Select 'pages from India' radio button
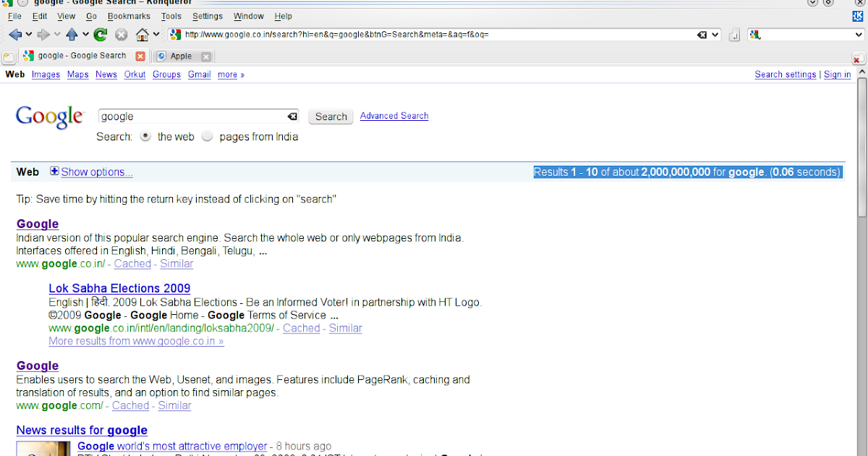Image resolution: width=868 pixels, height=456 pixels. click(x=207, y=136)
